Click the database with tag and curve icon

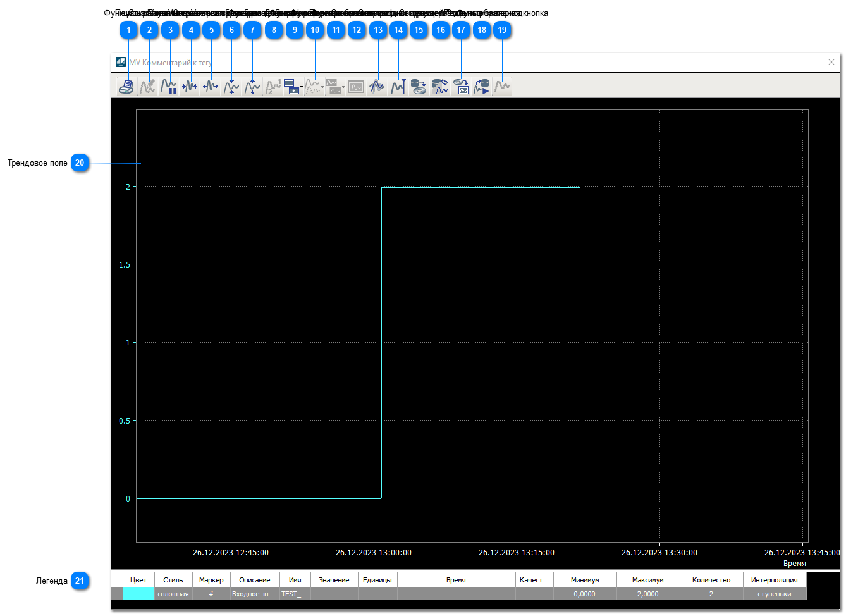pyautogui.click(x=439, y=86)
